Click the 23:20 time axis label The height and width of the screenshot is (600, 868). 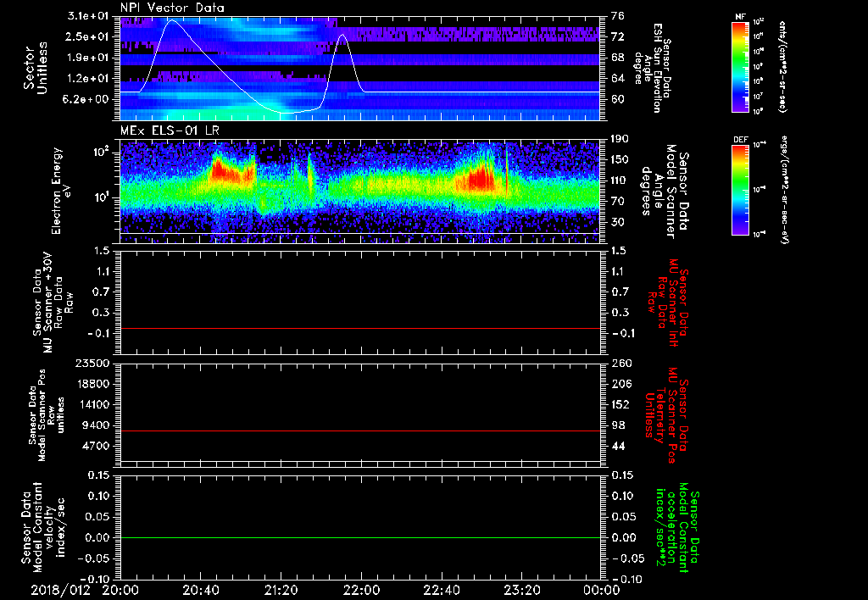521,590
